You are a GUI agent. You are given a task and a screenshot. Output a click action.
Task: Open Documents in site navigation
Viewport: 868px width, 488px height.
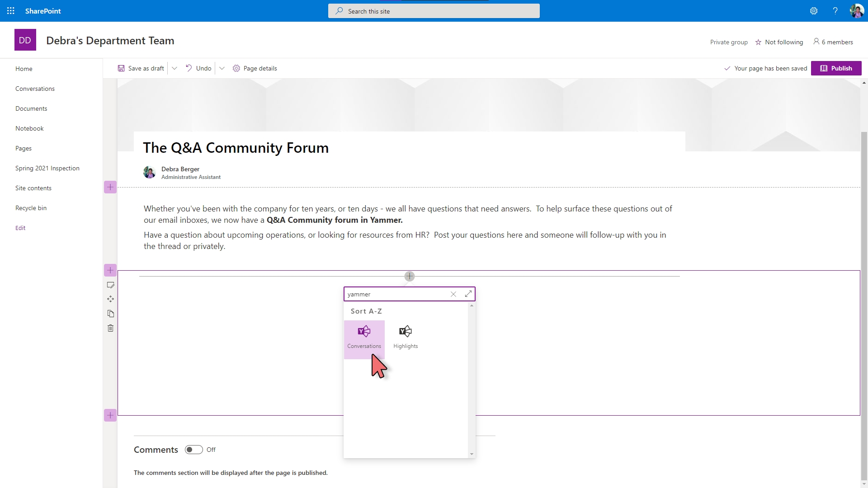[x=31, y=108]
